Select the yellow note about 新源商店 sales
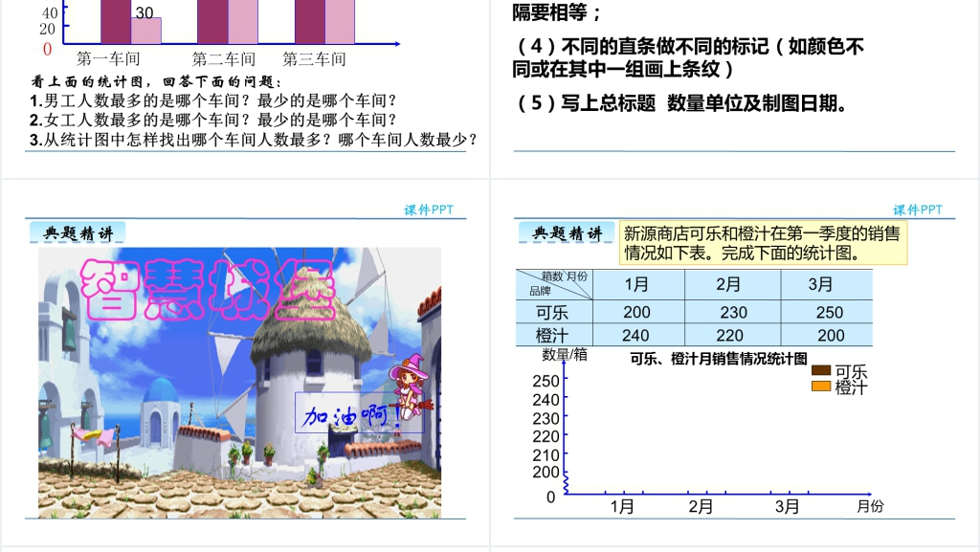Image resolution: width=980 pixels, height=552 pixels. (763, 243)
